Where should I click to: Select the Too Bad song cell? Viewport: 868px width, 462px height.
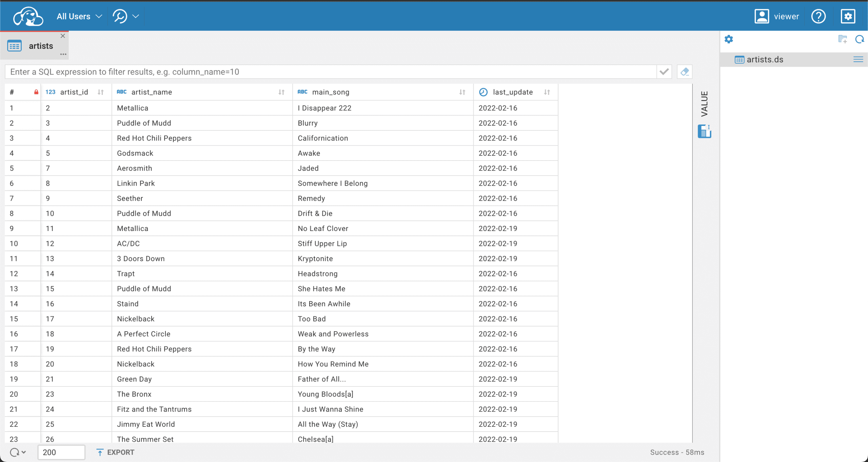point(383,319)
